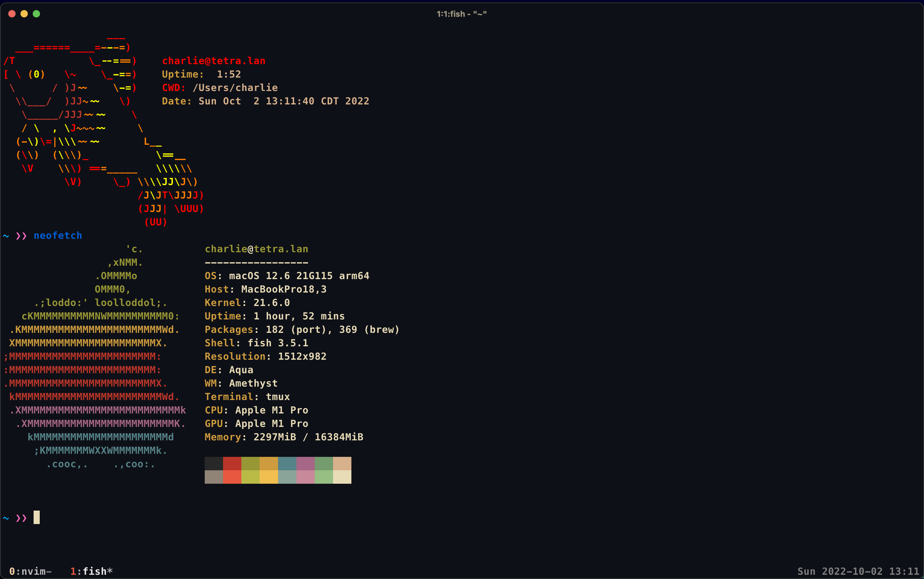
Task: Select the tmux 1:fish window tab
Action: (x=91, y=571)
